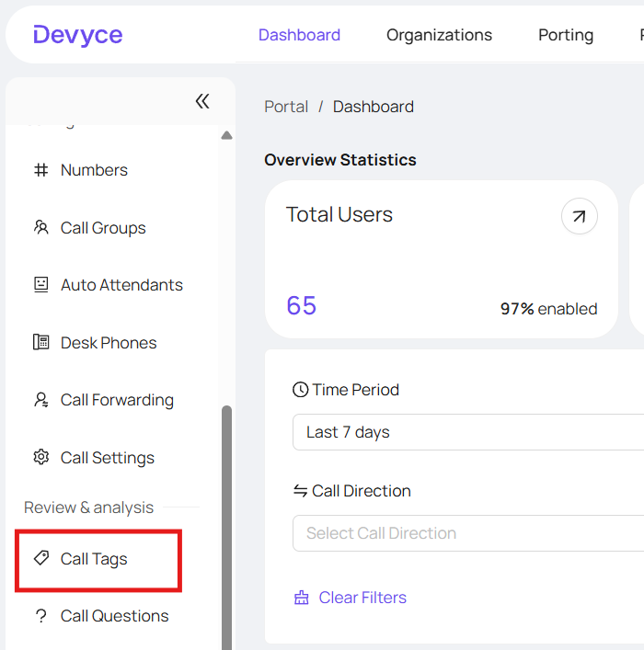This screenshot has width=644, height=650.
Task: Click the Call Groups people icon
Action: (40, 228)
